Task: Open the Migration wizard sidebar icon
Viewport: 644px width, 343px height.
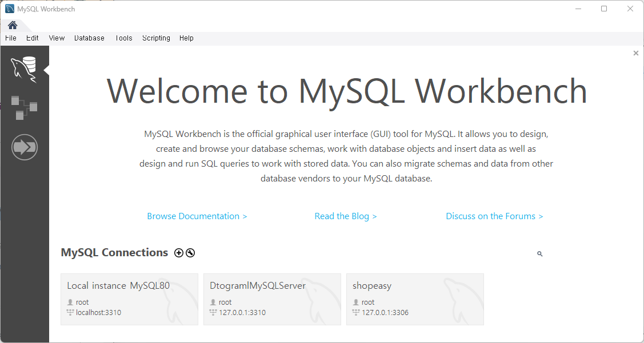Action: tap(25, 147)
